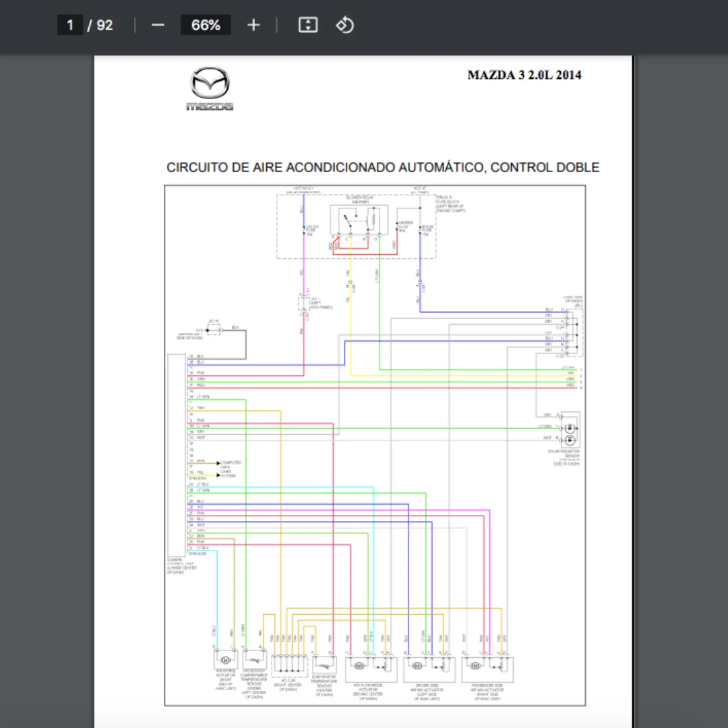Viewport: 728px width, 728px height.
Task: Click the total page count '/ 92'
Action: coord(100,25)
